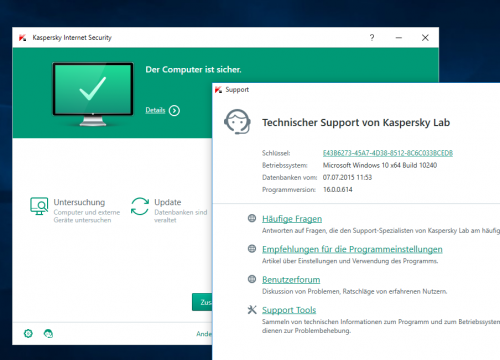Open the Benutzerforum link
500x360 pixels.
pyautogui.click(x=291, y=280)
